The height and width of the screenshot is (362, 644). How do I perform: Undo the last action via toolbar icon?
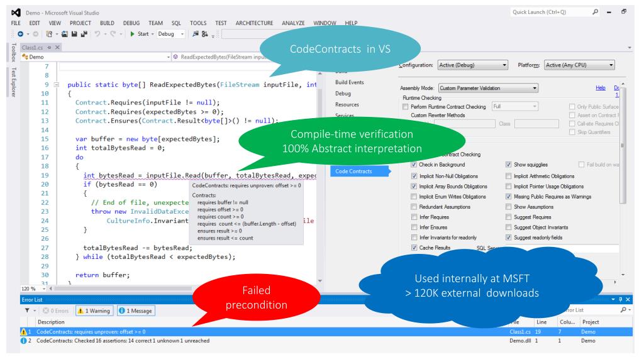pos(97,34)
